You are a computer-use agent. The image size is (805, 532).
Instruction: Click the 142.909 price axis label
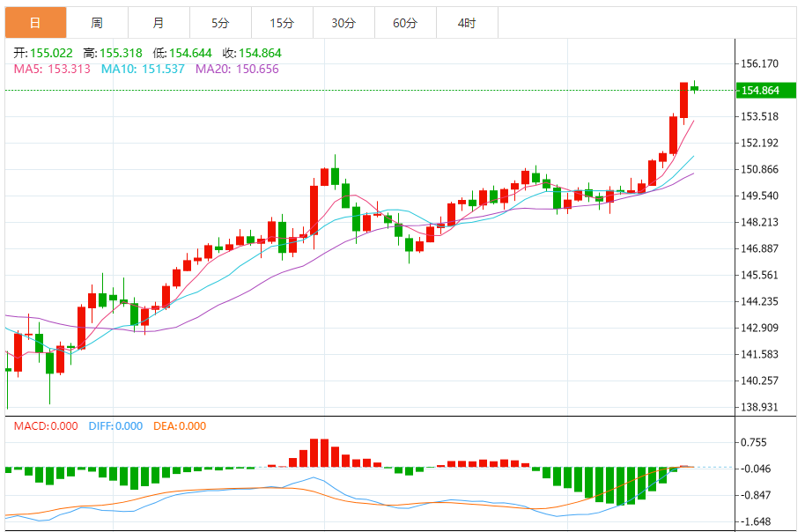click(x=759, y=328)
